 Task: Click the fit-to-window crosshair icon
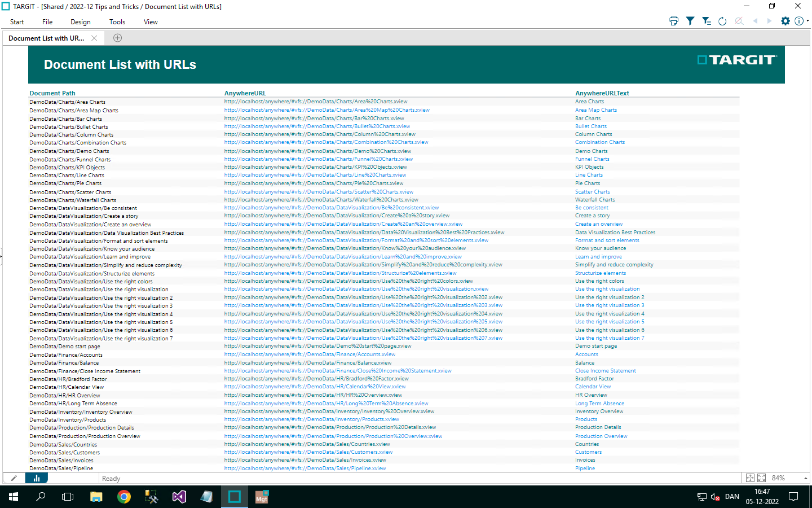[750, 478]
